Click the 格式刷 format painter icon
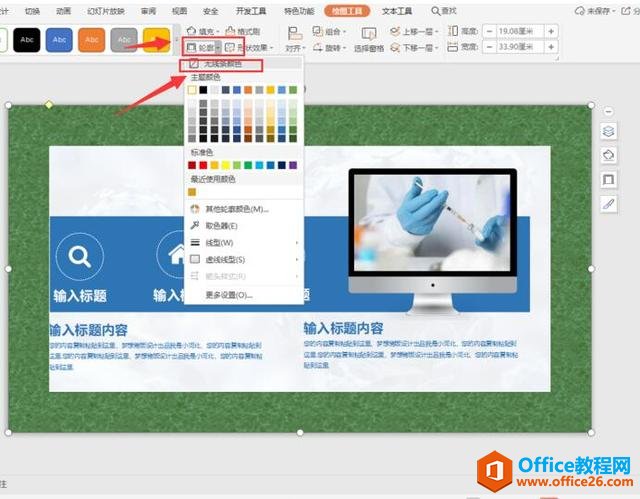The height and width of the screenshot is (499, 640). [231, 31]
